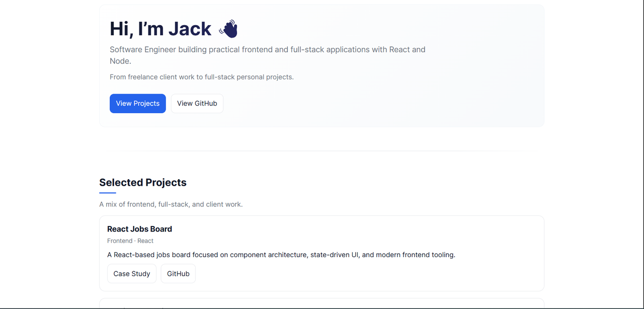This screenshot has width=644, height=309.
Task: Click the View GitHub button
Action: (197, 103)
